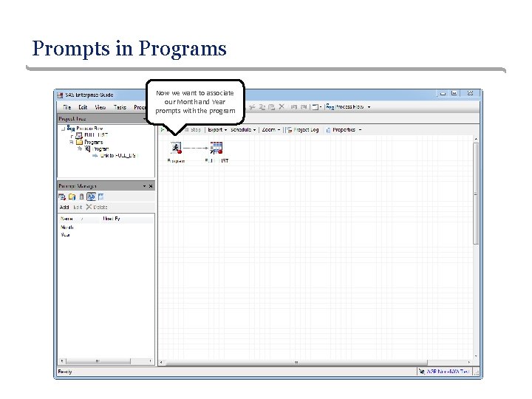This screenshot has height=399, width=532.
Task: Open the window layout dropdown icon
Action: [316, 107]
